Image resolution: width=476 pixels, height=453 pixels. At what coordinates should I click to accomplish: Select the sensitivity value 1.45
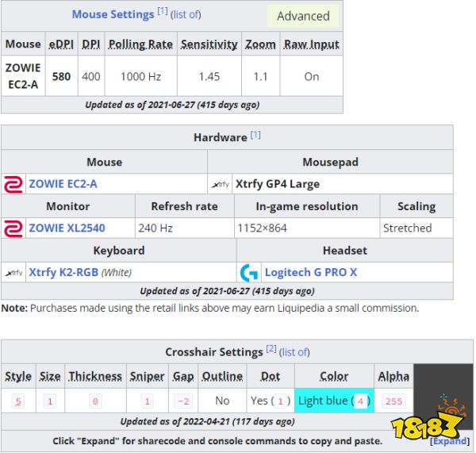click(x=209, y=76)
